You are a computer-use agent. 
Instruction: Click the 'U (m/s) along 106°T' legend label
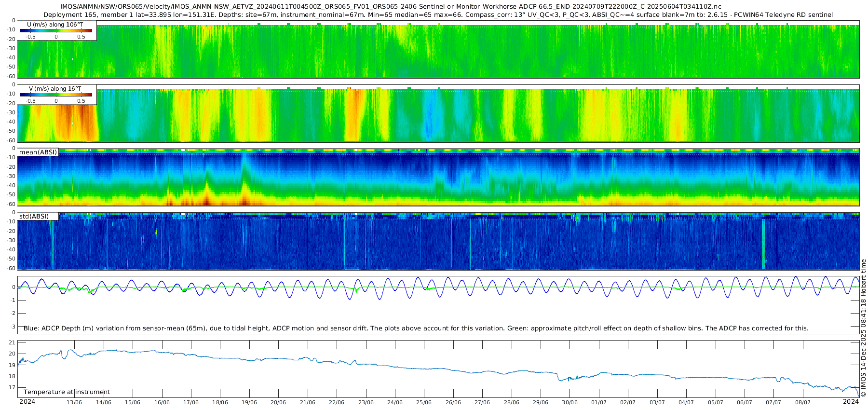55,24
